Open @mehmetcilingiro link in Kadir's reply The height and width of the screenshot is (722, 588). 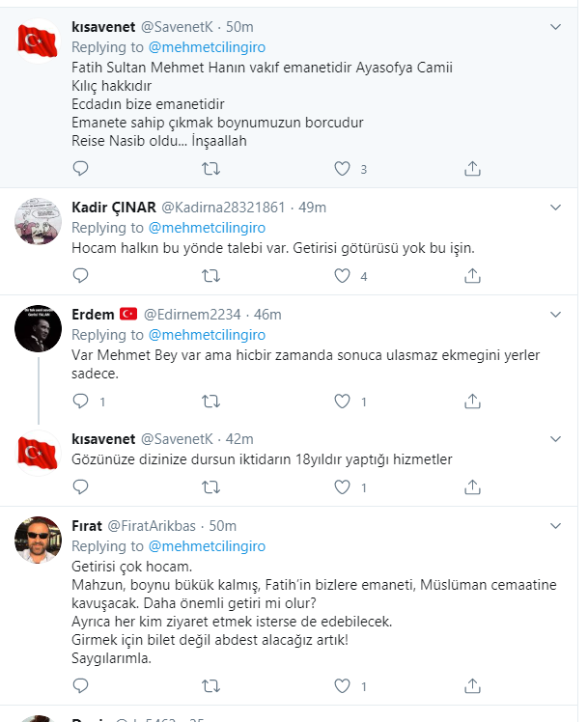[206, 227]
